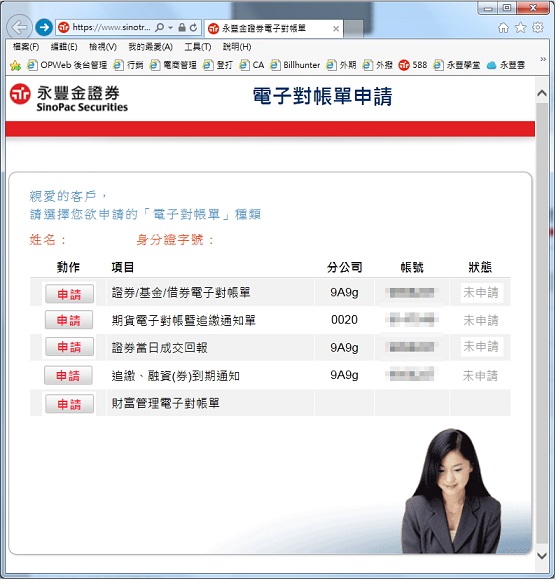The height and width of the screenshot is (580, 556).
Task: Click the woman photo on the page
Action: pos(451,491)
